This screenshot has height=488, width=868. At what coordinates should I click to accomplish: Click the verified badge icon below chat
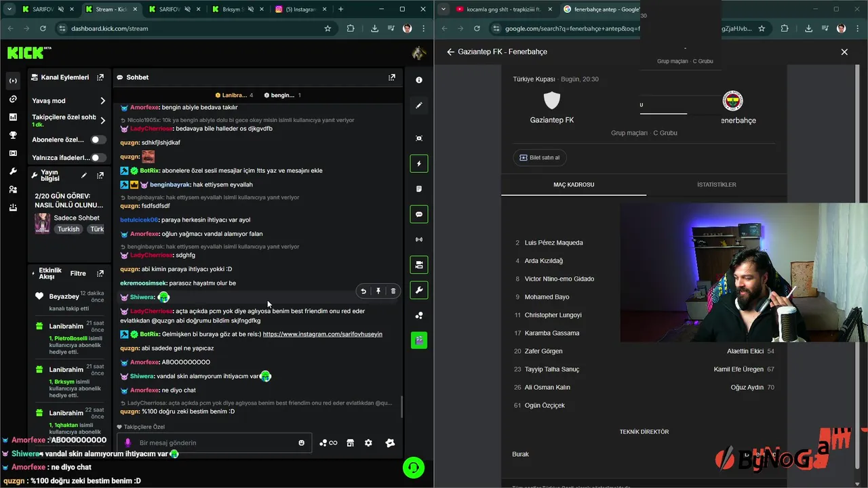(390, 443)
